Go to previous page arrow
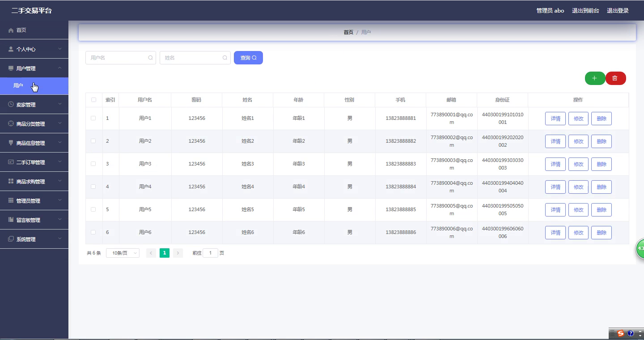 tap(151, 253)
